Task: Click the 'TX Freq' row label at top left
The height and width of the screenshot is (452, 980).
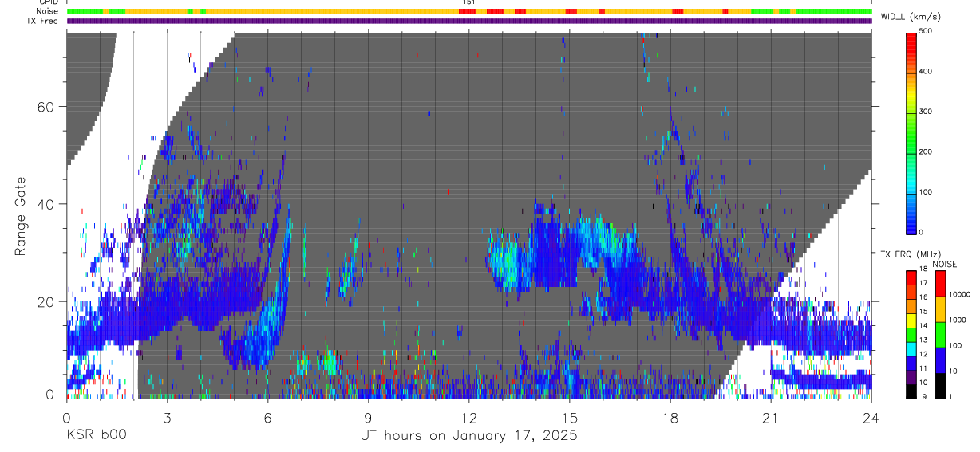Action: pyautogui.click(x=44, y=21)
